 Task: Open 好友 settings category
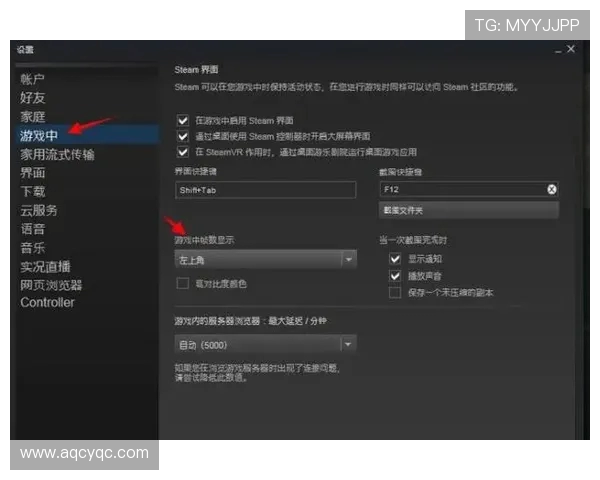pos(33,98)
